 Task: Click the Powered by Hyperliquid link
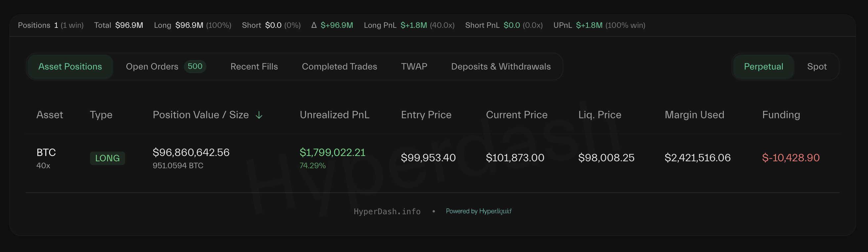pos(478,211)
